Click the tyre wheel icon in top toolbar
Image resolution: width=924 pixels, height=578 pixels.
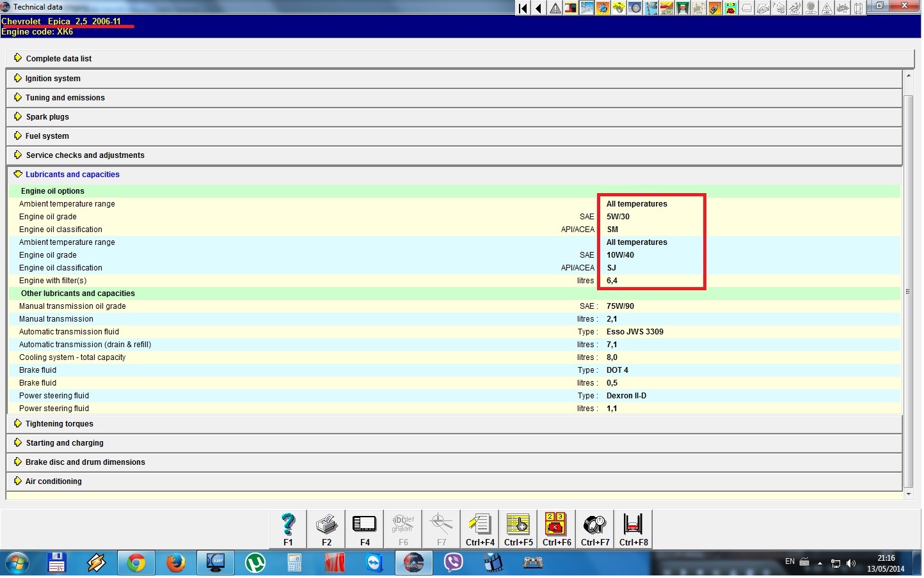pos(635,8)
